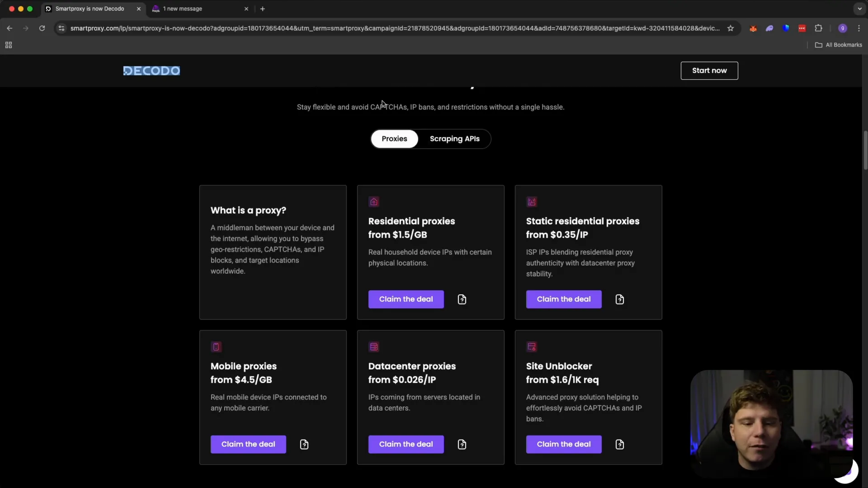
Task: Click the "IPs coming from servers" description
Action: [424, 403]
